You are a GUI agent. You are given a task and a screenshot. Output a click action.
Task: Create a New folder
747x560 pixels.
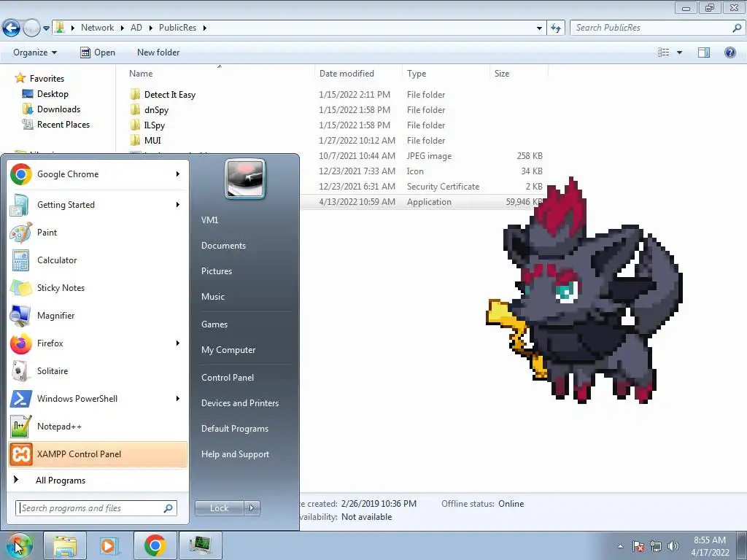(158, 52)
